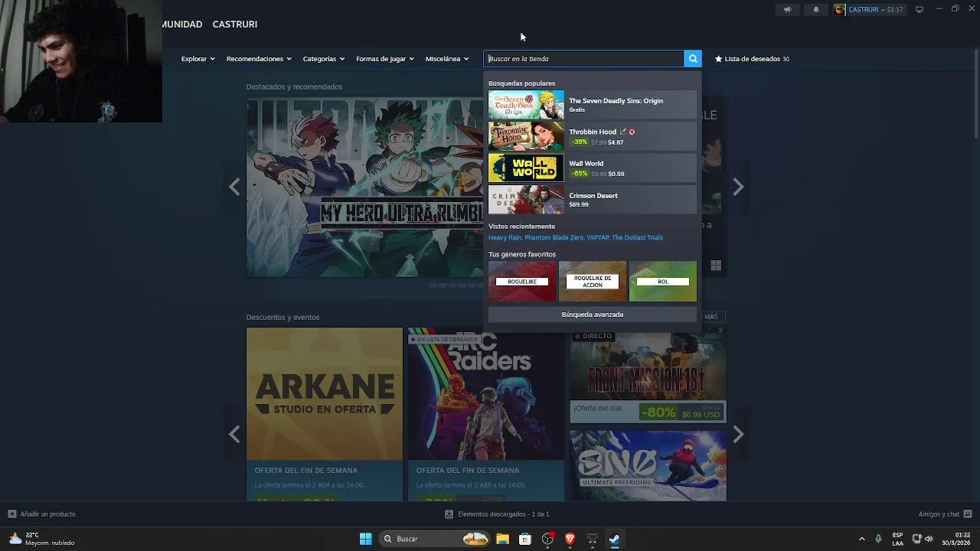Open weather widget on taskbar

(43, 539)
